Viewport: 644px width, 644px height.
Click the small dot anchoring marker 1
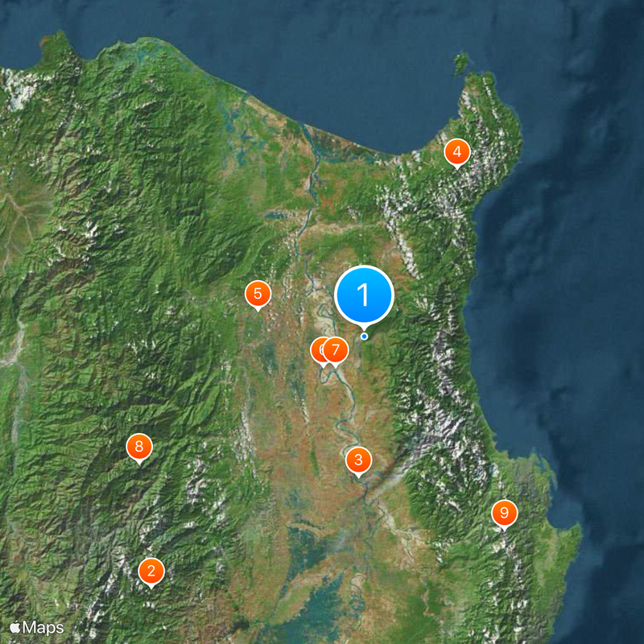365,336
